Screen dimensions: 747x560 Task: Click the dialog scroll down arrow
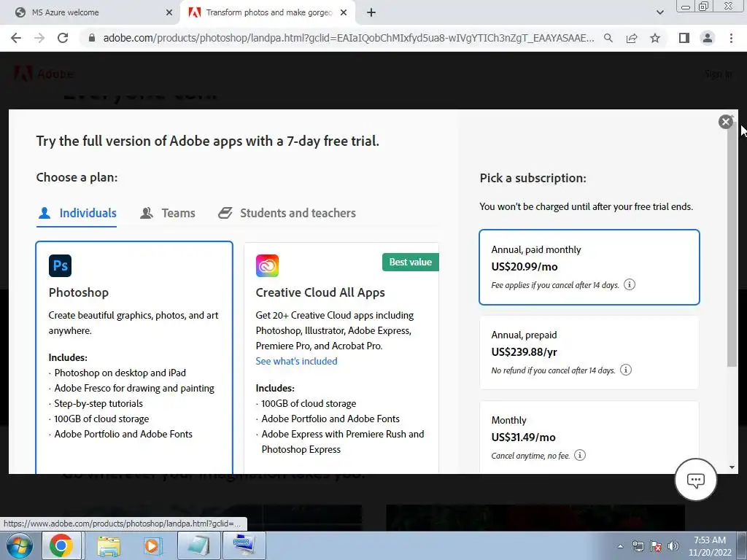tap(732, 467)
